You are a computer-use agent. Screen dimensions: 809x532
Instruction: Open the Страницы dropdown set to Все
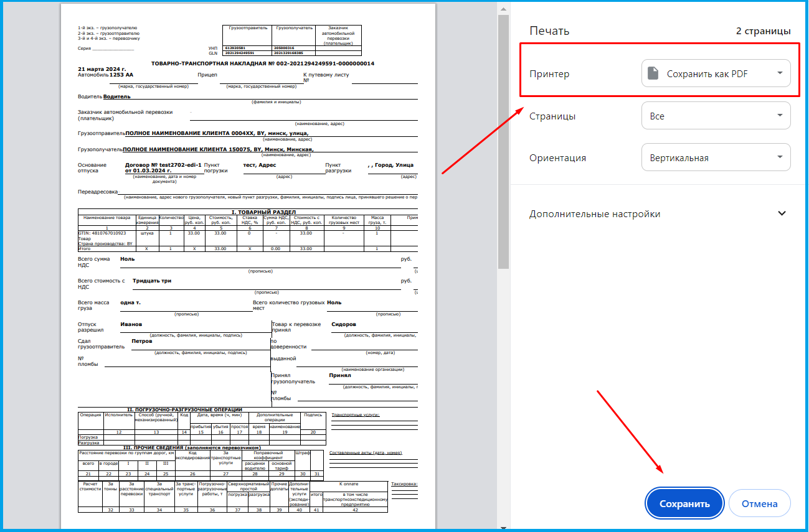(x=716, y=116)
